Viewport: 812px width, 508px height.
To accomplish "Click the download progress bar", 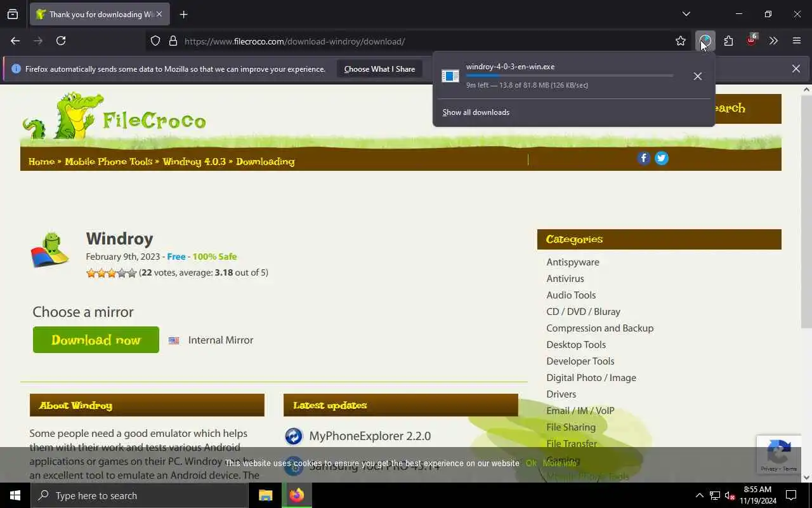I will (570, 76).
